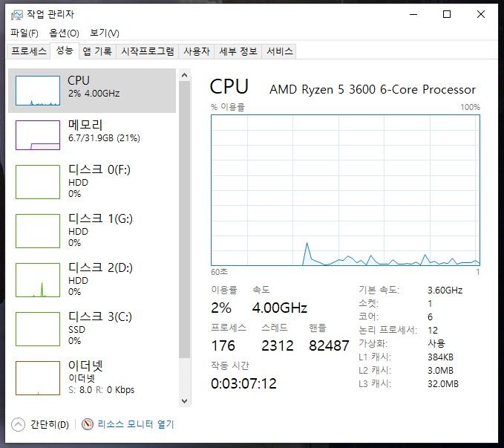The width and height of the screenshot is (504, 448).
Task: Minimize the 작업 관리자 window
Action: 413,14
